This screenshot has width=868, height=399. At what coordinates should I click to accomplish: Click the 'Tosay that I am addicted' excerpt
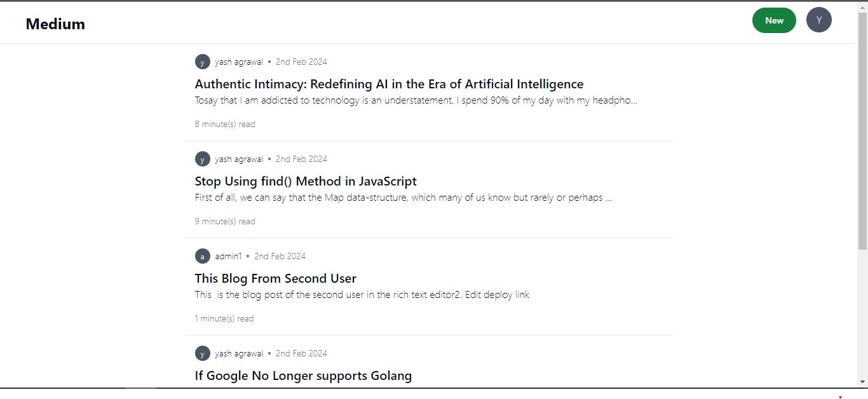(x=416, y=100)
